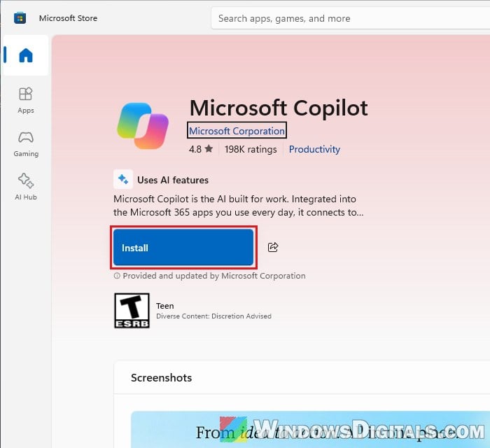Click the Microsoft Store logo icon
Image resolution: width=490 pixels, height=448 pixels.
click(x=20, y=18)
